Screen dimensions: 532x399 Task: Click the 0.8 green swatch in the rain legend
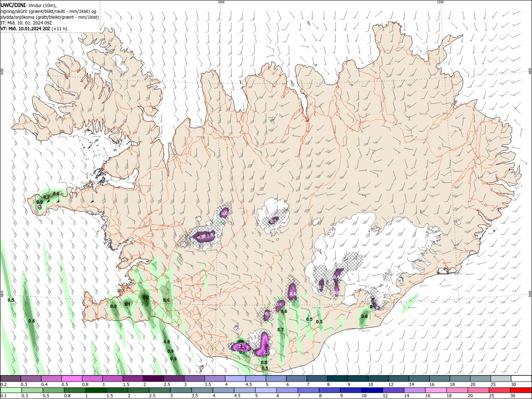click(75, 390)
